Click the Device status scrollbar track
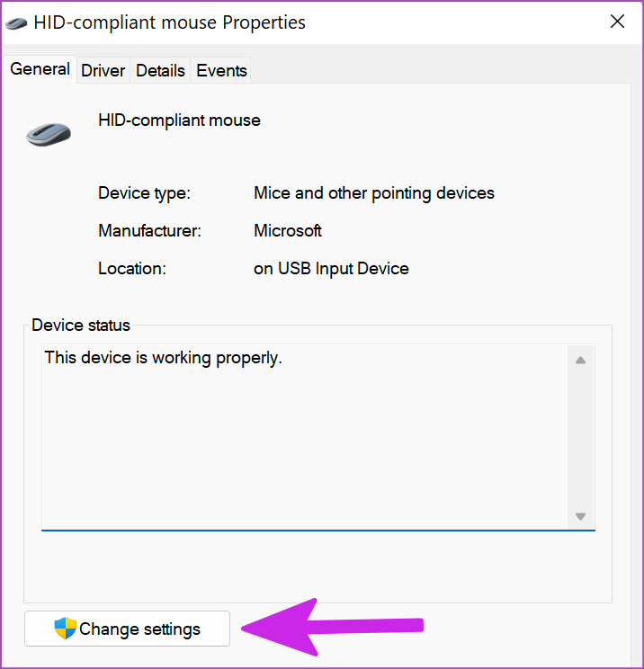This screenshot has height=669, width=644. click(x=580, y=437)
